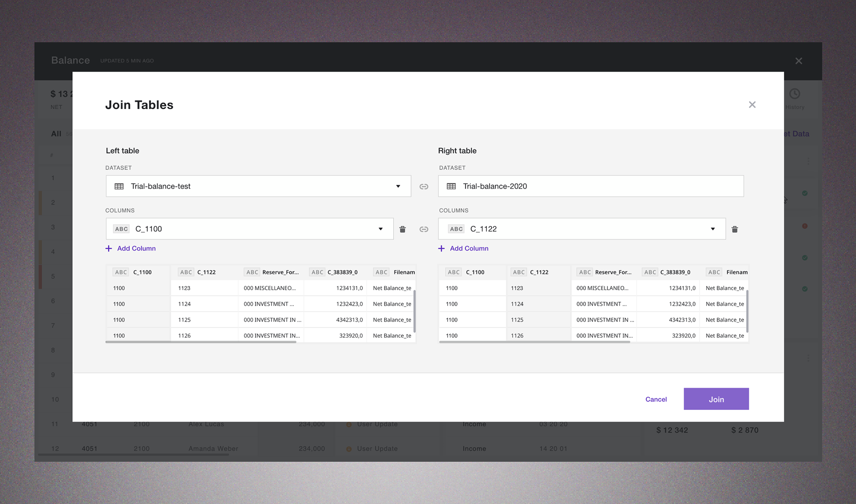Delete the right C_1122 column row
The height and width of the screenshot is (504, 856).
click(x=735, y=229)
